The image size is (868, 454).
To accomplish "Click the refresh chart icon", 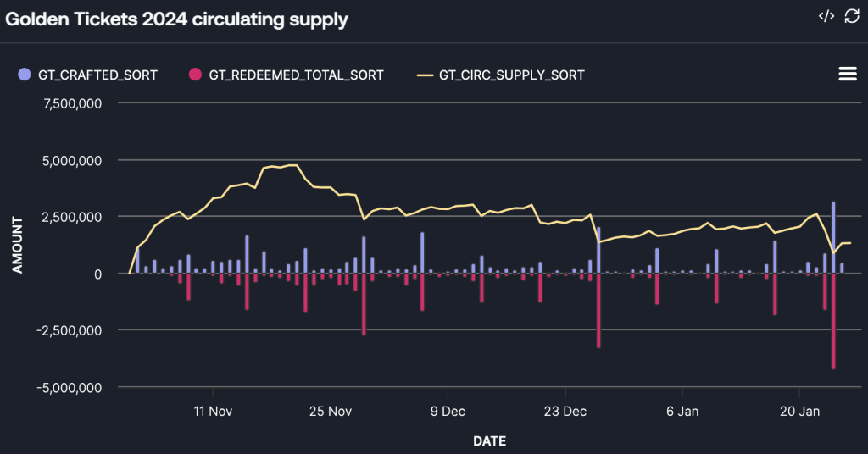I will 851,17.
